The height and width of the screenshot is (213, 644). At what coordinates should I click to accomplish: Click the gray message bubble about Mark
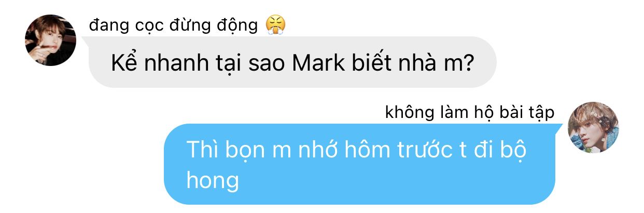[292, 62]
